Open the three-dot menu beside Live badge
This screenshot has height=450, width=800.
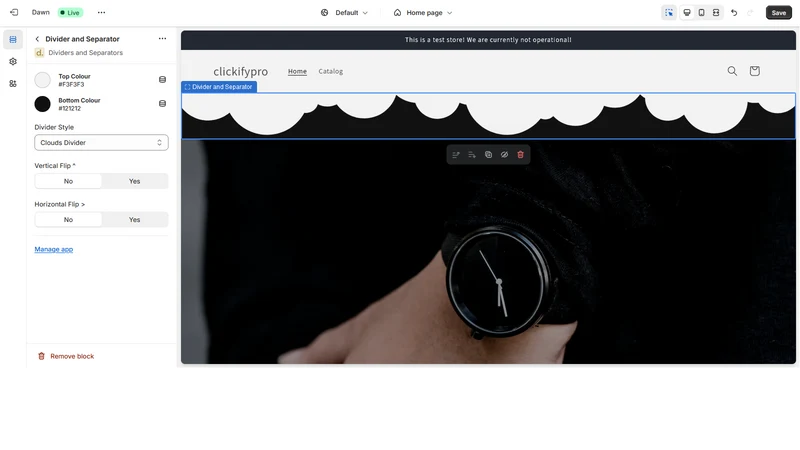[102, 12]
